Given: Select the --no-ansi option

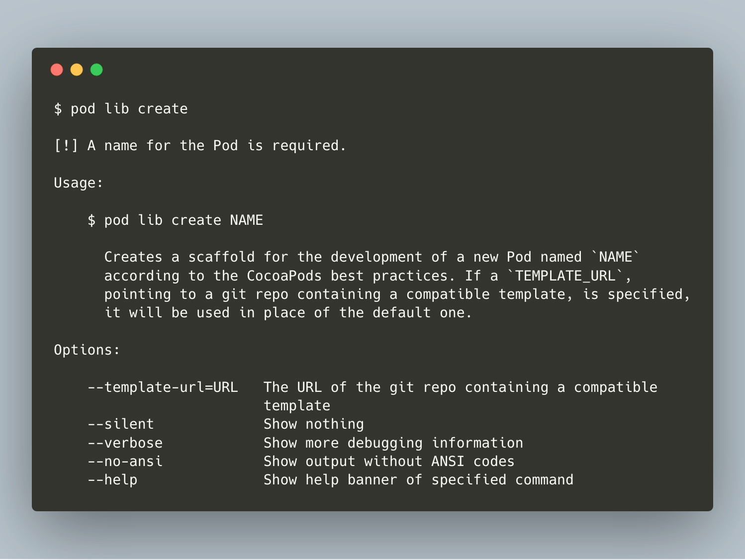Looking at the screenshot, I should [x=125, y=462].
